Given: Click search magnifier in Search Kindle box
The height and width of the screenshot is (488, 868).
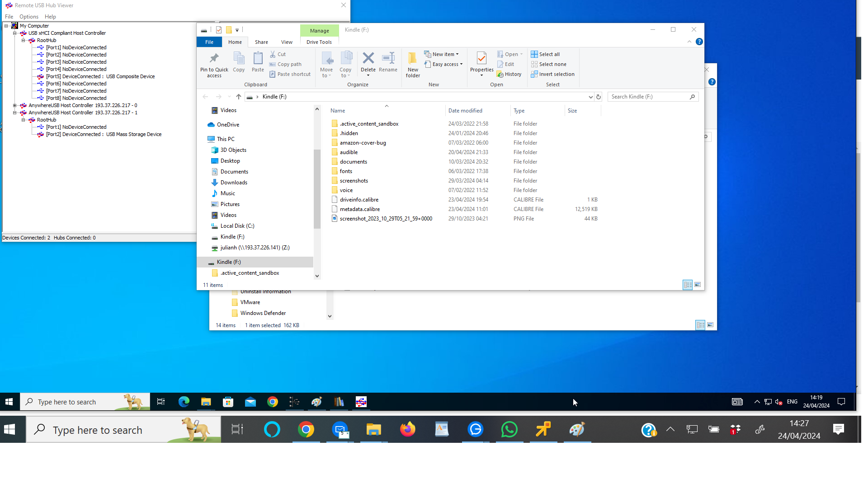Looking at the screenshot, I should click(x=692, y=97).
